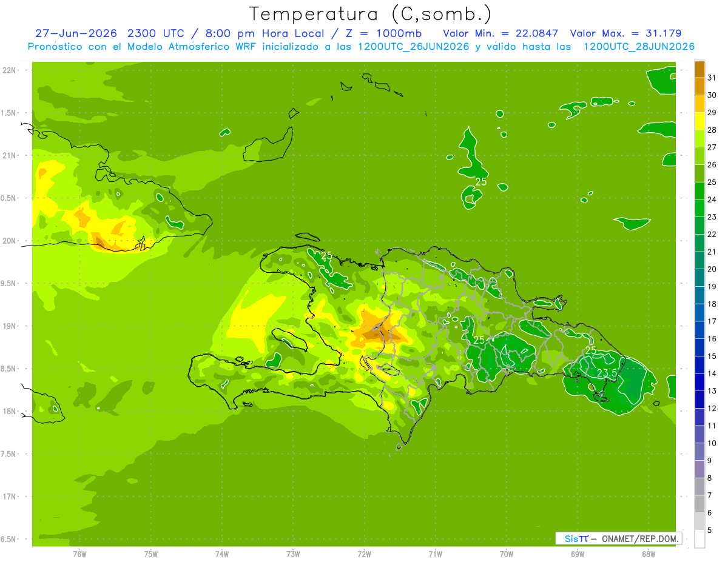Click the "11" value on the color scale
The width and height of the screenshot is (728, 562).
[712, 426]
